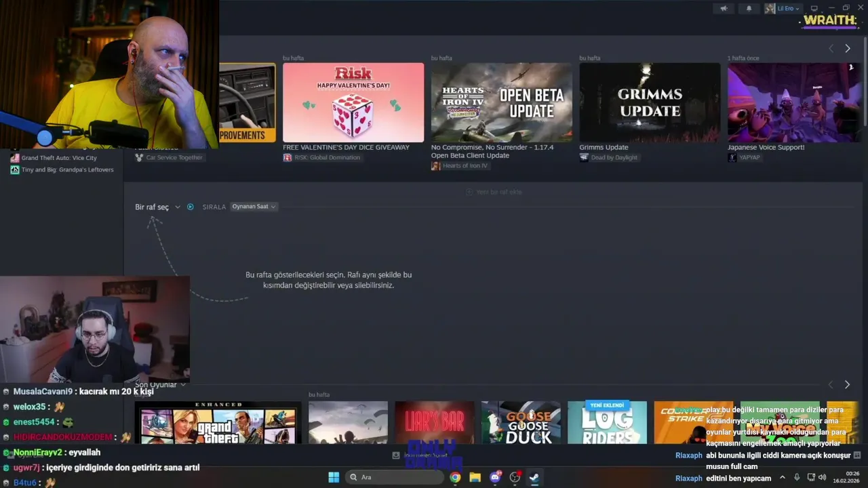Open the parachute battle royale game tile
The width and height of the screenshot is (868, 488).
click(x=348, y=423)
